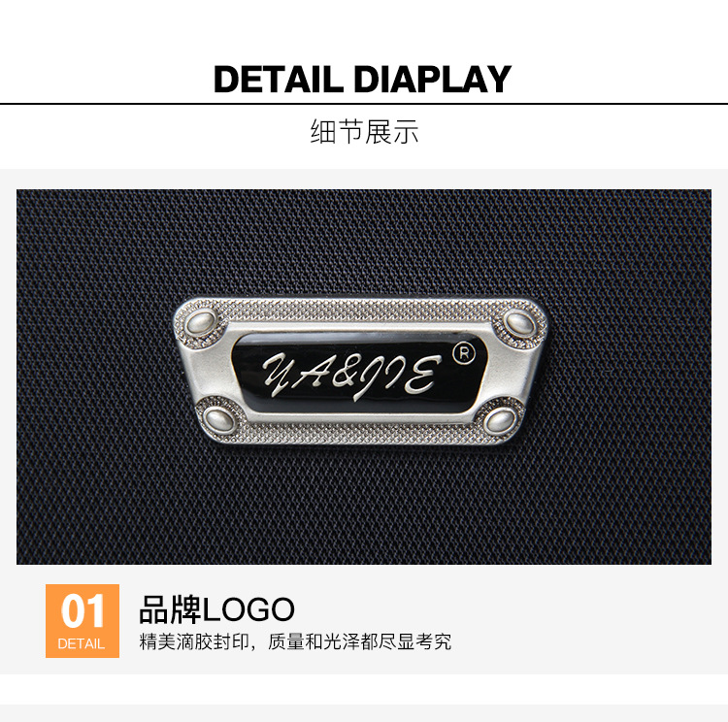
Task: Click the registered trademark R symbol
Action: (x=464, y=354)
